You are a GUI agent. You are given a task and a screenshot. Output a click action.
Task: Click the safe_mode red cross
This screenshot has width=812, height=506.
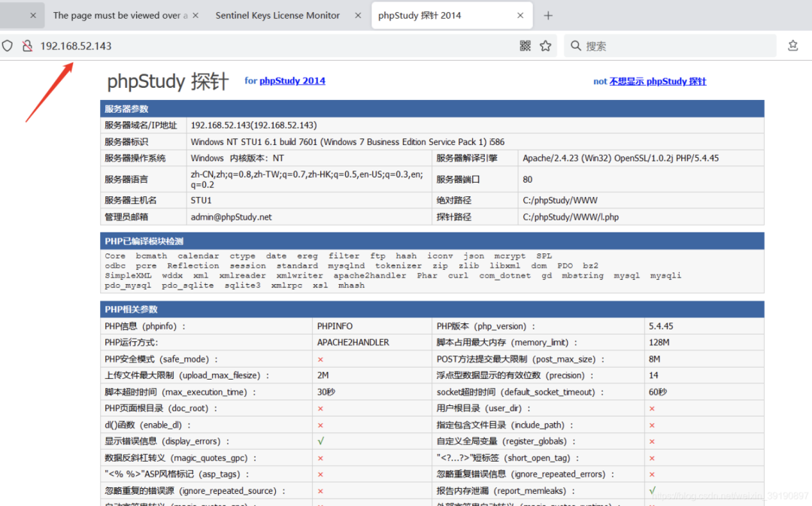tap(320, 359)
